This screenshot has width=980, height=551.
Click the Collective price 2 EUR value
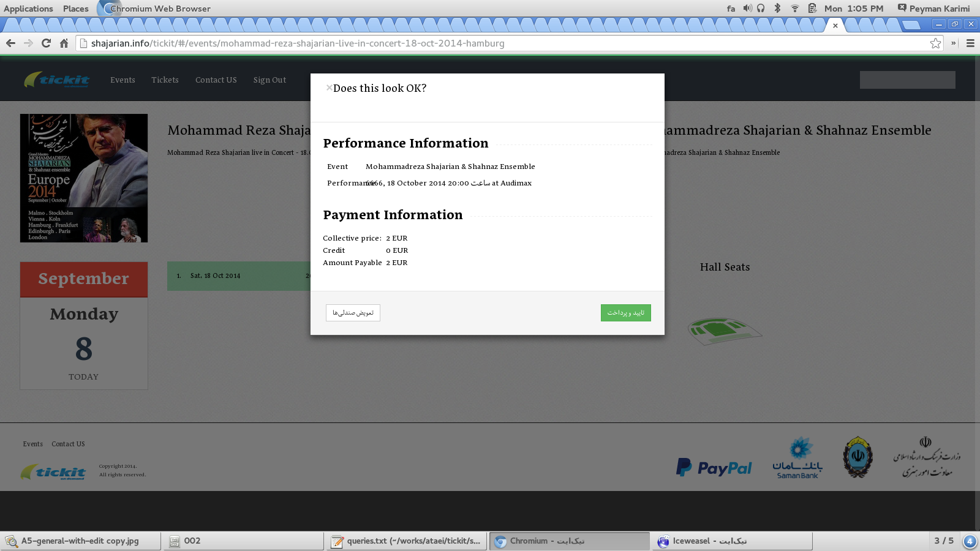click(397, 238)
